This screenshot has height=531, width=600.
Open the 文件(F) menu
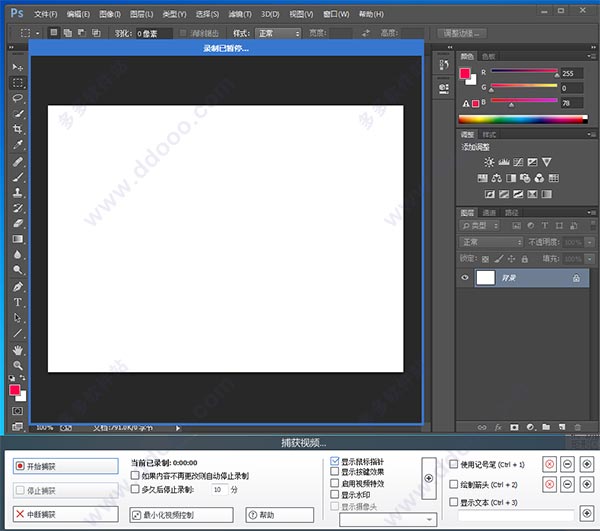tap(46, 14)
